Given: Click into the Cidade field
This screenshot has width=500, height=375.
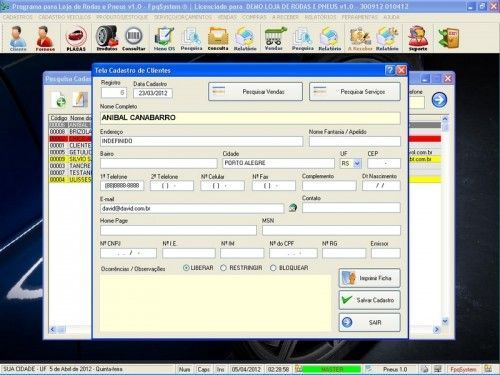Looking at the screenshot, I should click(x=278, y=163).
